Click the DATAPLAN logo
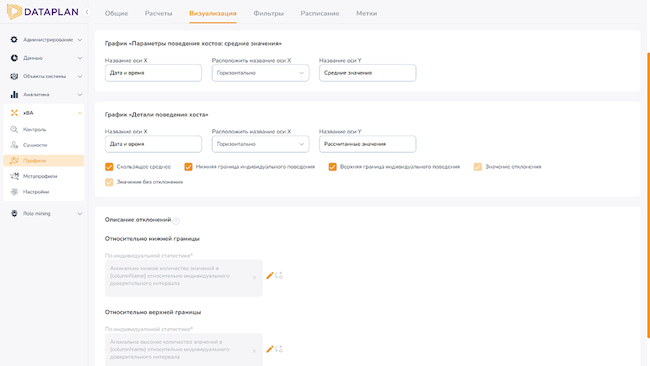 click(42, 12)
